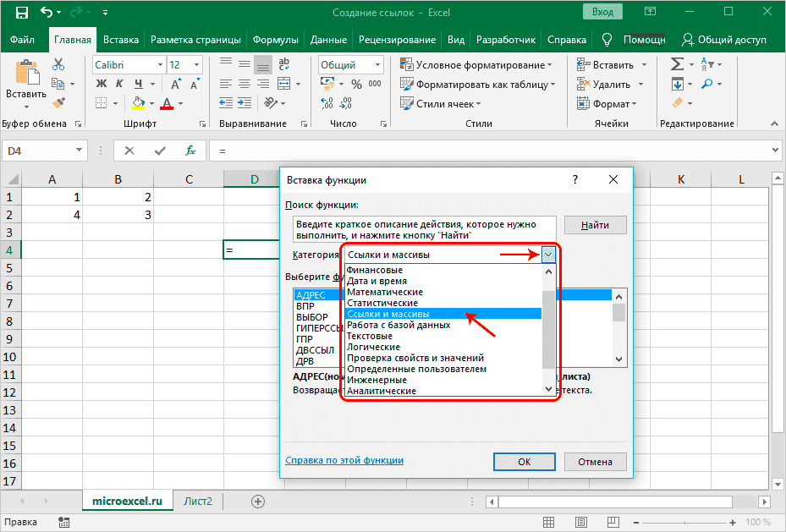Open the Справка по этой функции link
The width and height of the screenshot is (786, 532).
click(x=344, y=460)
